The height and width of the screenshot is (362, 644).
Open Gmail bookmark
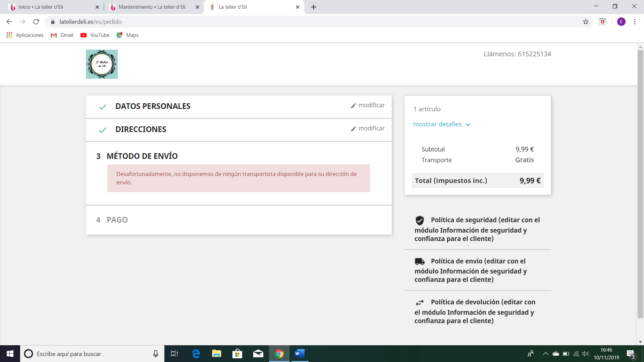click(62, 35)
